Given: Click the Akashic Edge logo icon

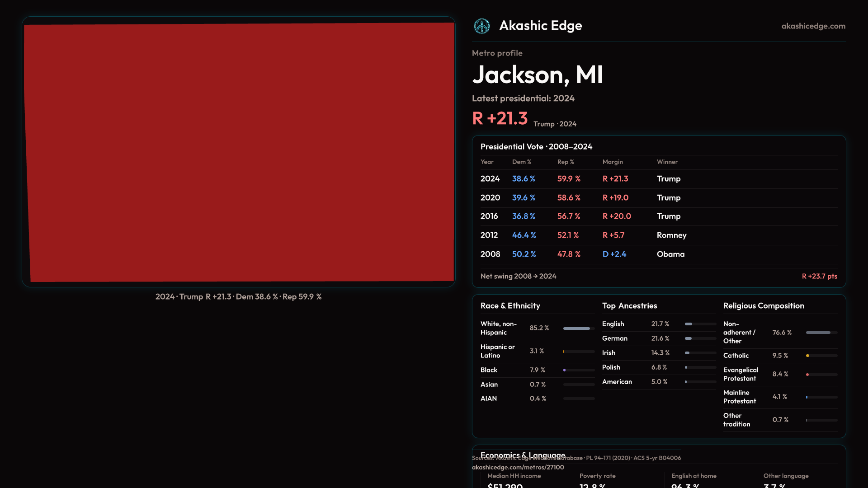Looking at the screenshot, I should [x=481, y=26].
